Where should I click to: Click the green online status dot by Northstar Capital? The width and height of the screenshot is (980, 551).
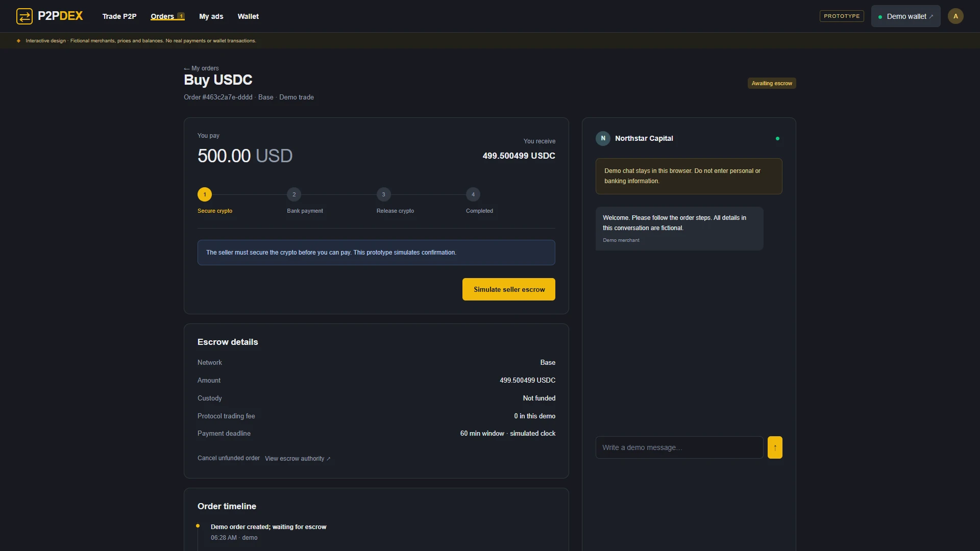pos(777,138)
